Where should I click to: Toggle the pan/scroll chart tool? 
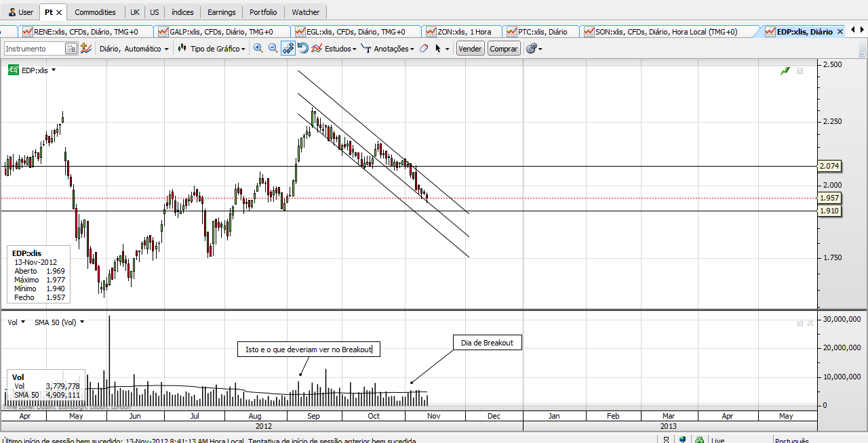click(x=288, y=48)
